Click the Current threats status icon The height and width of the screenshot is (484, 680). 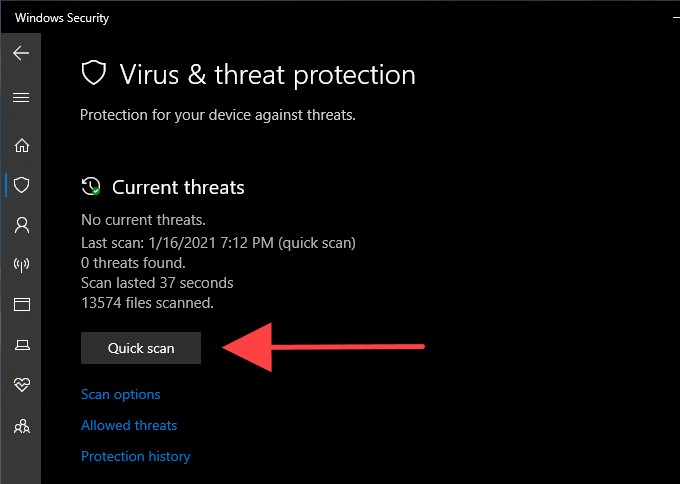click(91, 187)
